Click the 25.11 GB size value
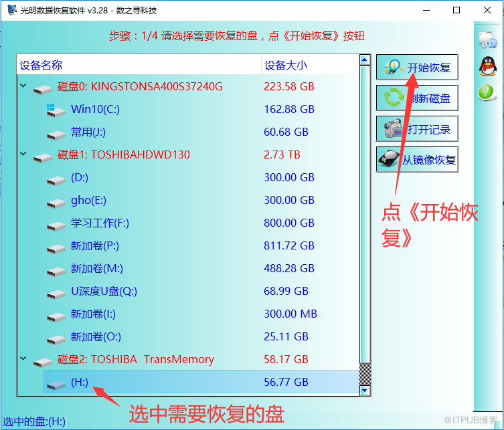Screen dimensions: 504x430 tap(286, 336)
